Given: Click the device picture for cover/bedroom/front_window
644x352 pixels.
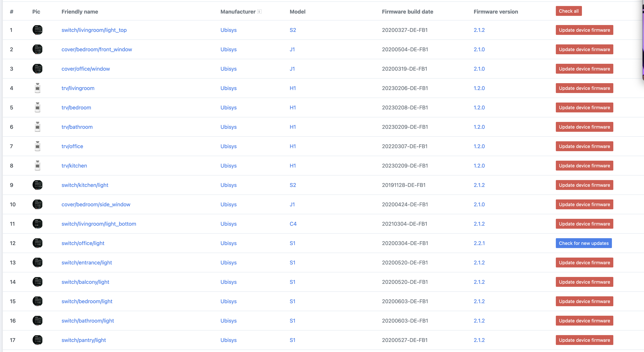Looking at the screenshot, I should click(38, 49).
